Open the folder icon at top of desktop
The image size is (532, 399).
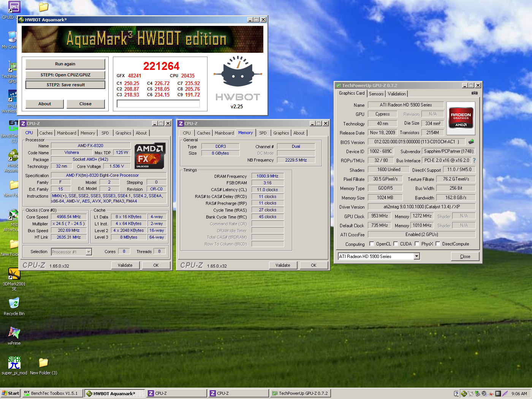click(44, 7)
